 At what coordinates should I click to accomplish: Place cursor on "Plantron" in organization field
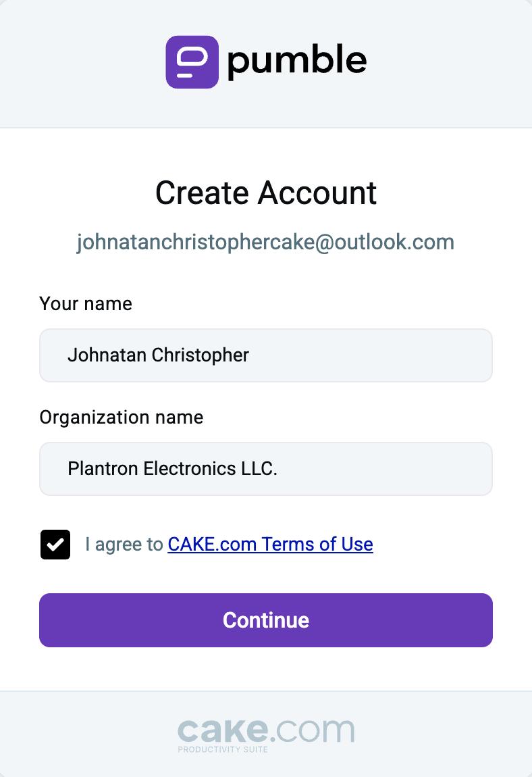click(x=103, y=469)
